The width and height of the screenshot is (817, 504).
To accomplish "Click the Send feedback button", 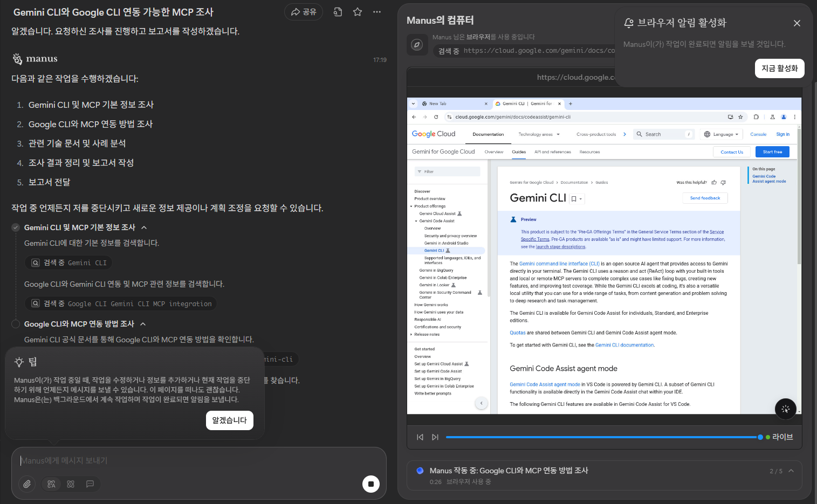I will (705, 198).
